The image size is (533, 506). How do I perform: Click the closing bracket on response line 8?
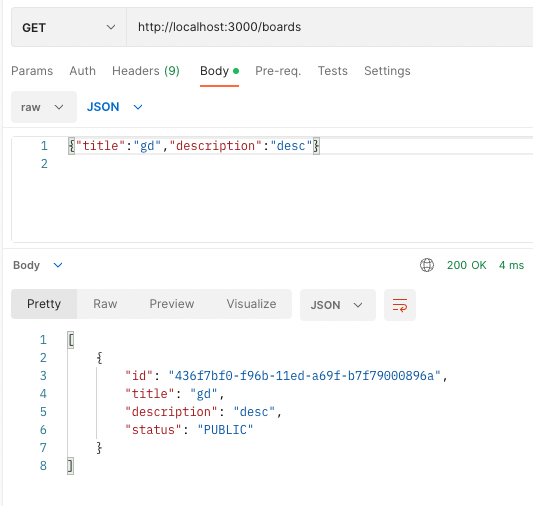70,466
